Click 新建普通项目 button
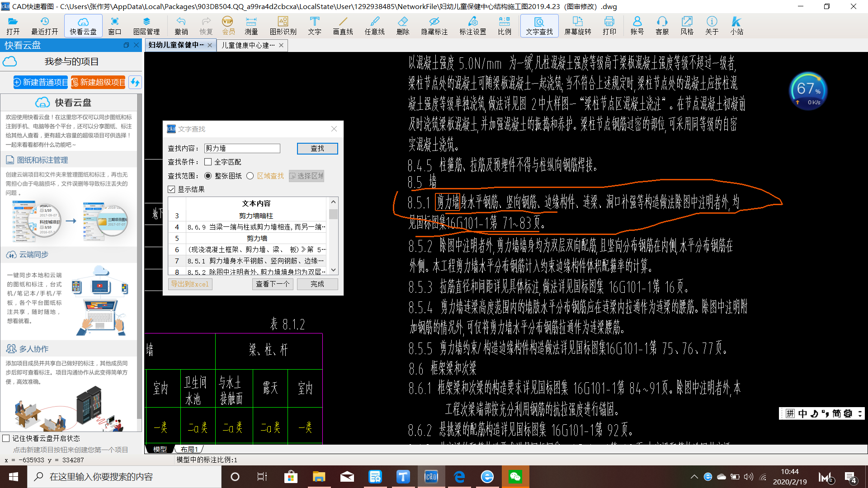 pyautogui.click(x=41, y=82)
